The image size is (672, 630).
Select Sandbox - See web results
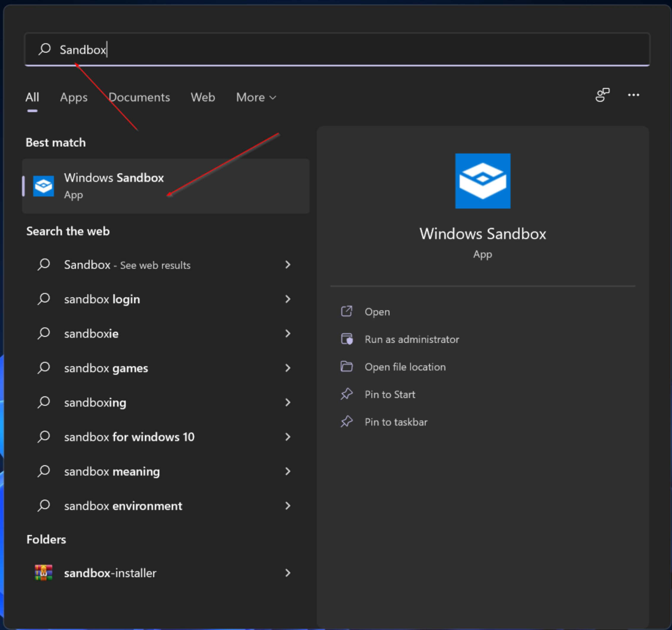point(127,265)
